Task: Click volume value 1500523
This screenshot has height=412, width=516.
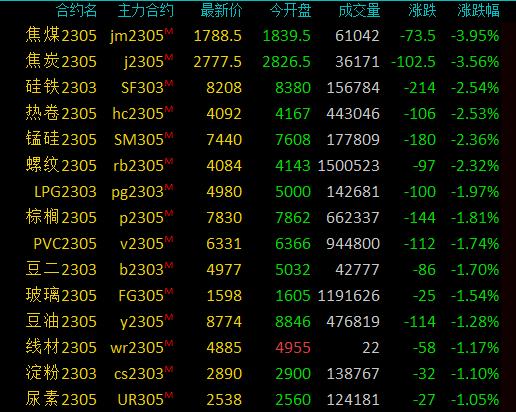Action: coord(348,166)
